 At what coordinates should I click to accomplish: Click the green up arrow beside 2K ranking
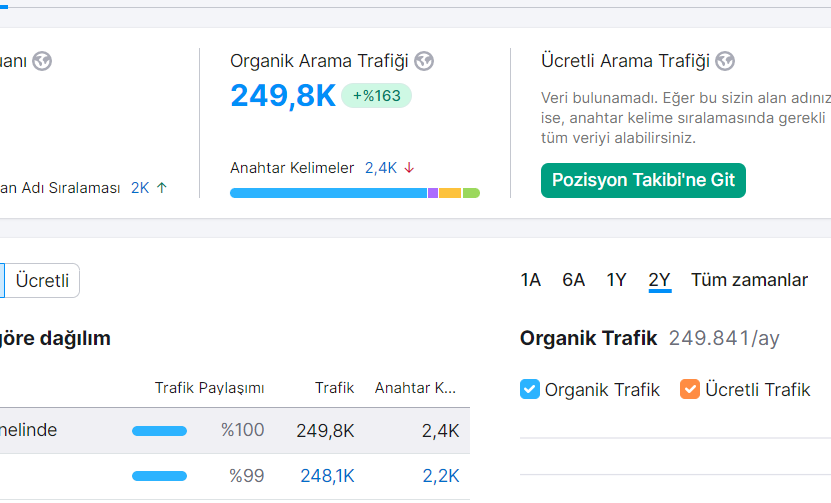click(x=162, y=188)
